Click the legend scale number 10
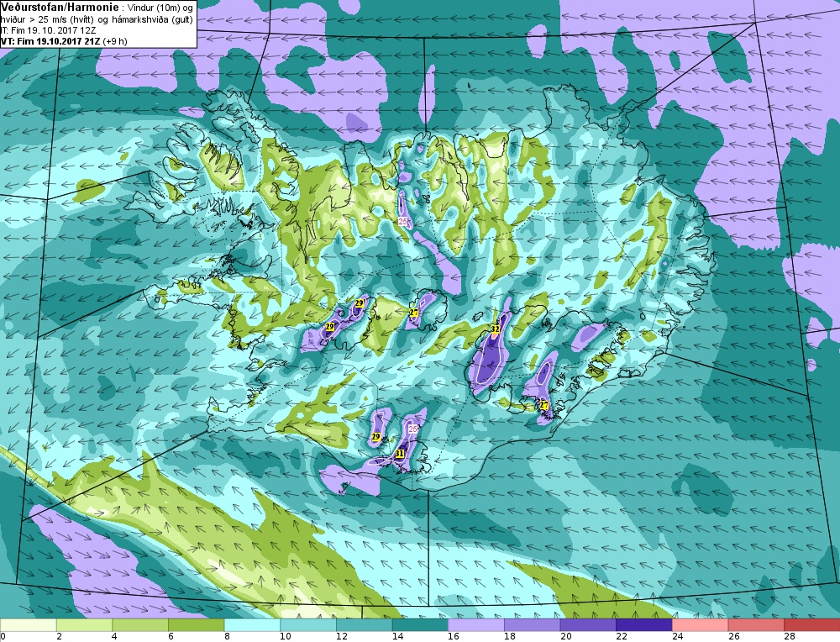840x642 pixels. [285, 637]
